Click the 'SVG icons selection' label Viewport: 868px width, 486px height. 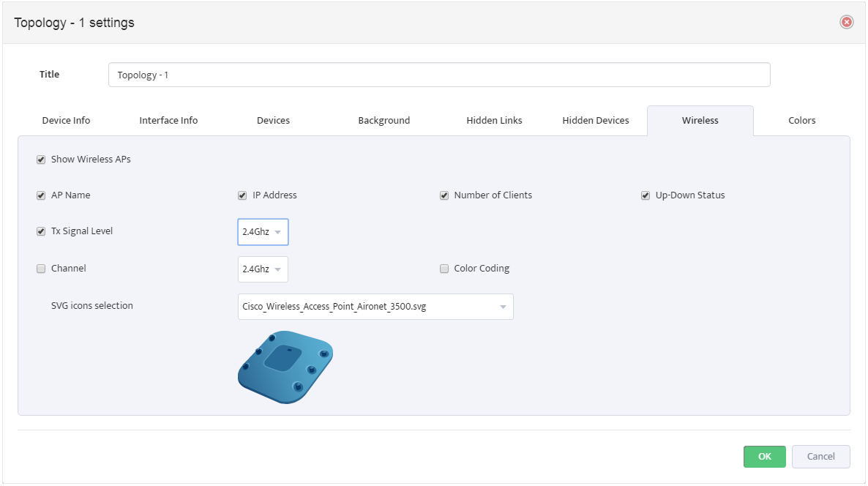click(92, 305)
